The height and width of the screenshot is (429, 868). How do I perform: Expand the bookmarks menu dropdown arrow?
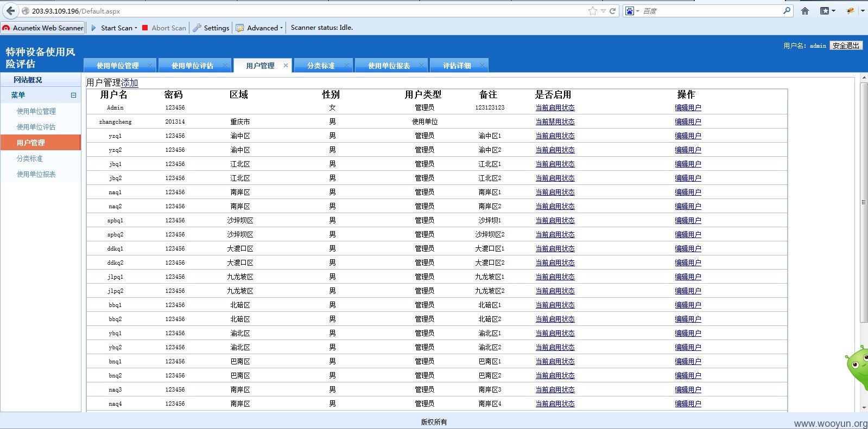[x=833, y=11]
